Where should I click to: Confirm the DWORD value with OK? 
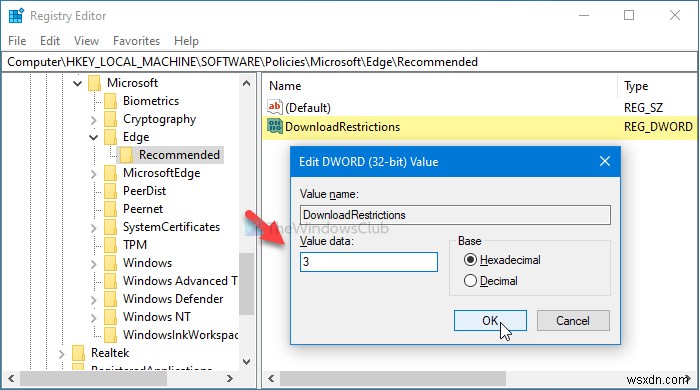(x=490, y=320)
